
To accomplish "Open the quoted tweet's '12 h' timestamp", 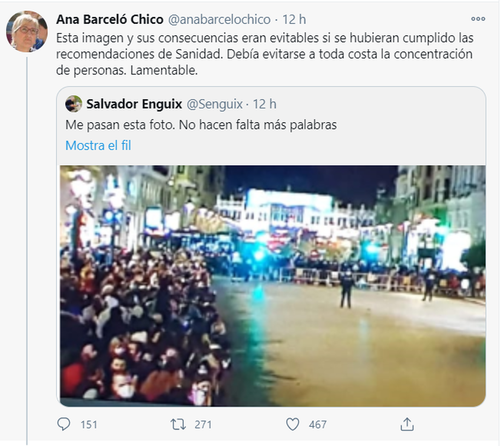I will click(265, 104).
